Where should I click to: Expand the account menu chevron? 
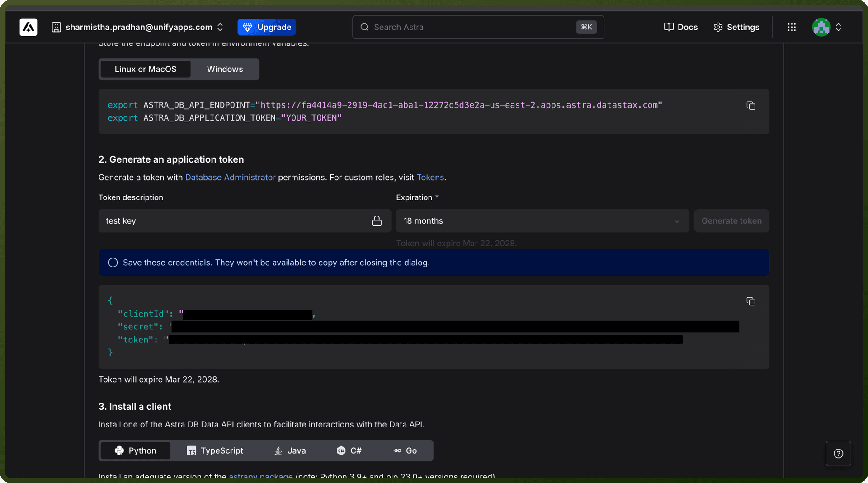point(839,27)
